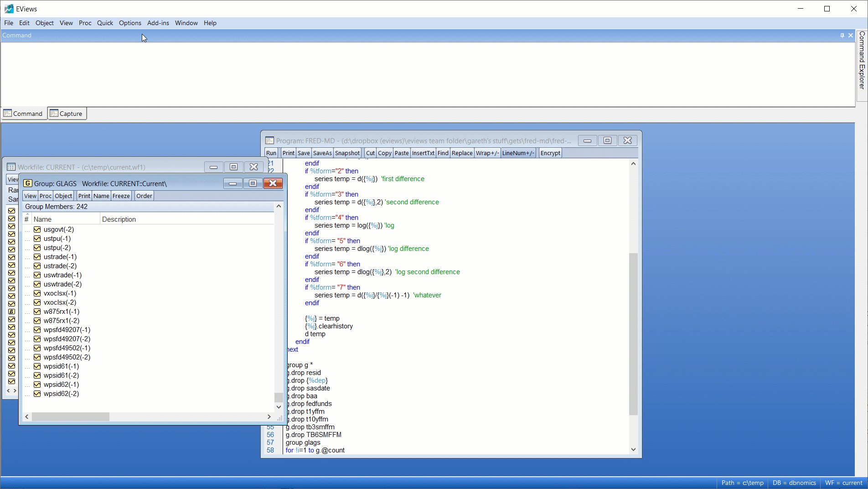Click the series icon beside vxoclsx(-1)
This screenshot has height=489, width=868.
click(37, 293)
